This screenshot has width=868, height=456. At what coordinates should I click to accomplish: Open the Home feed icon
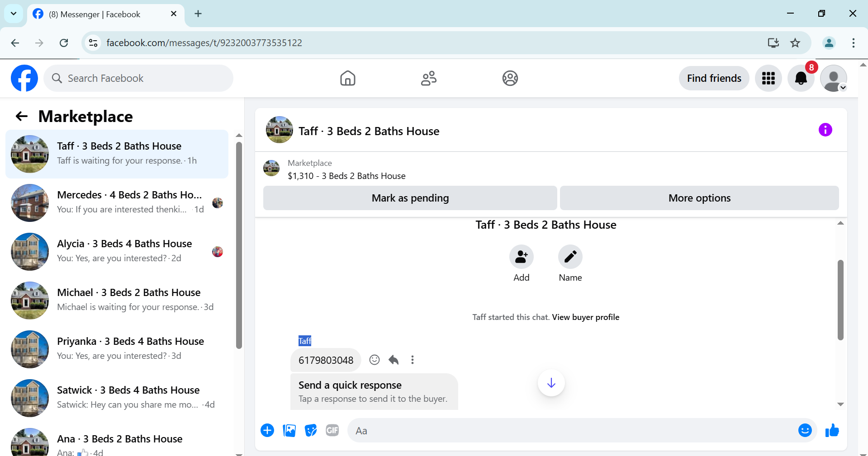347,78
